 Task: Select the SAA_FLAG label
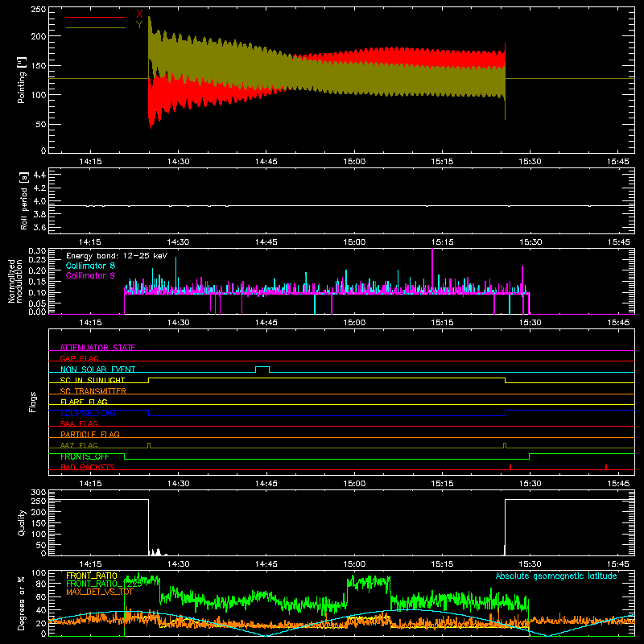(x=79, y=423)
